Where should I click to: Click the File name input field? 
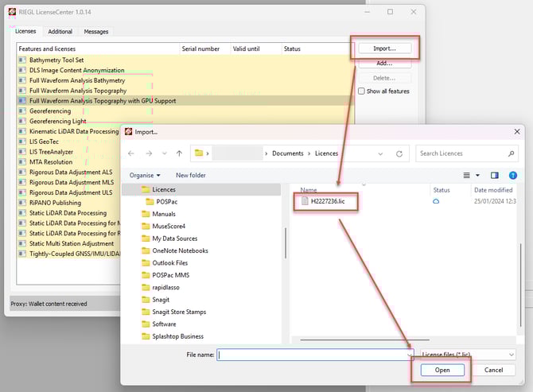[315, 355]
